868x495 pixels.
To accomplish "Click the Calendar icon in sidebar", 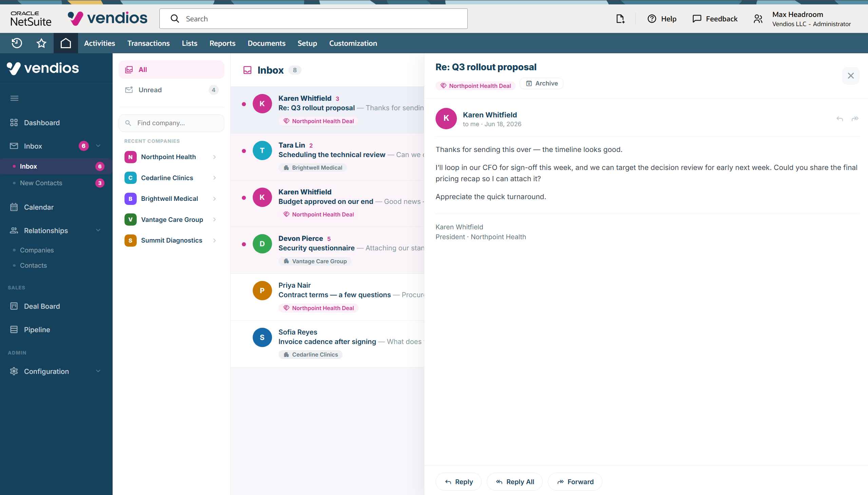I will coord(14,207).
